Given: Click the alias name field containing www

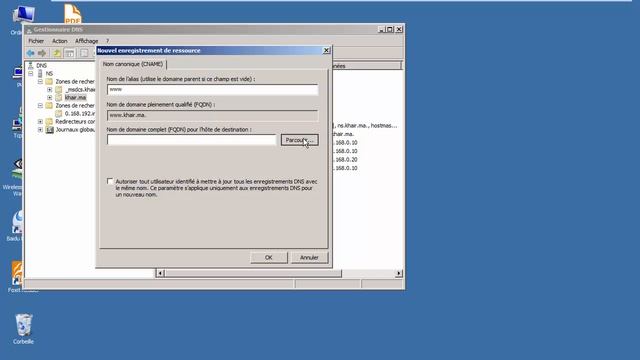Looking at the screenshot, I should point(212,89).
